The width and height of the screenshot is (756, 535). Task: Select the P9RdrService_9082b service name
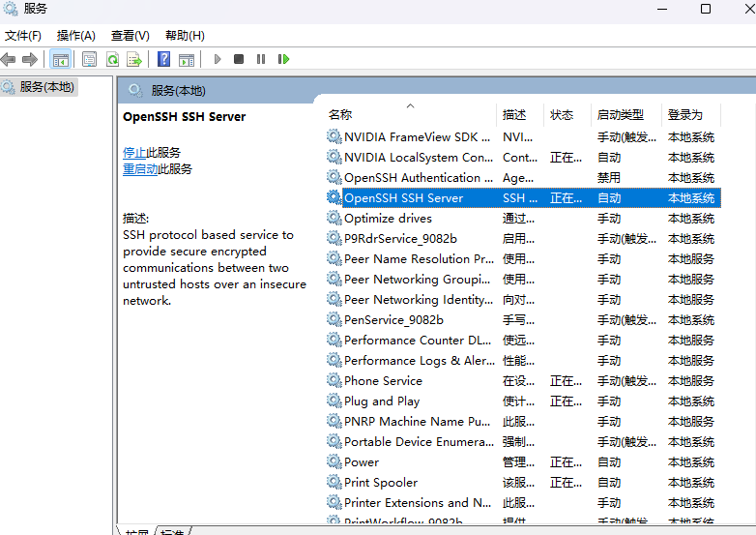(x=400, y=239)
